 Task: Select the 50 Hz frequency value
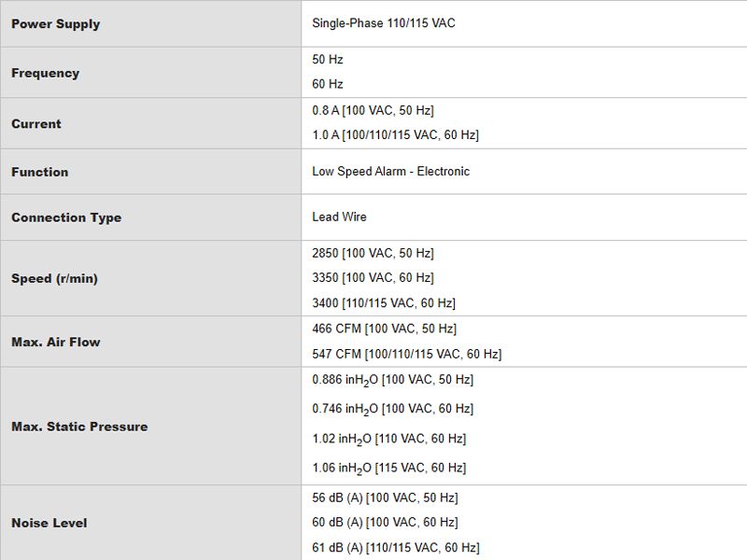coord(328,60)
